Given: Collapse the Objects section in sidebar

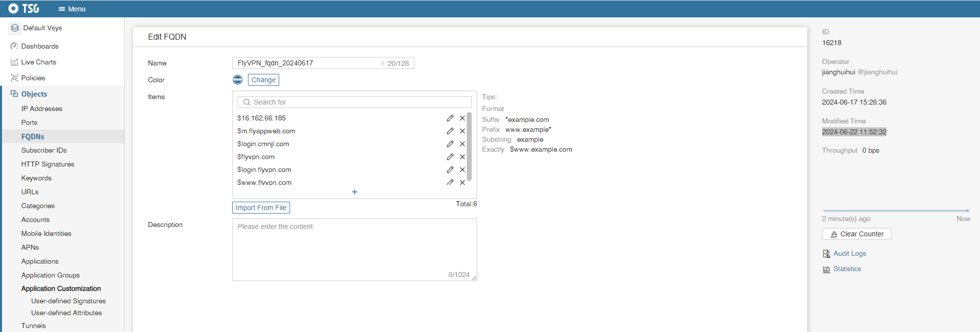Looking at the screenshot, I should point(34,94).
